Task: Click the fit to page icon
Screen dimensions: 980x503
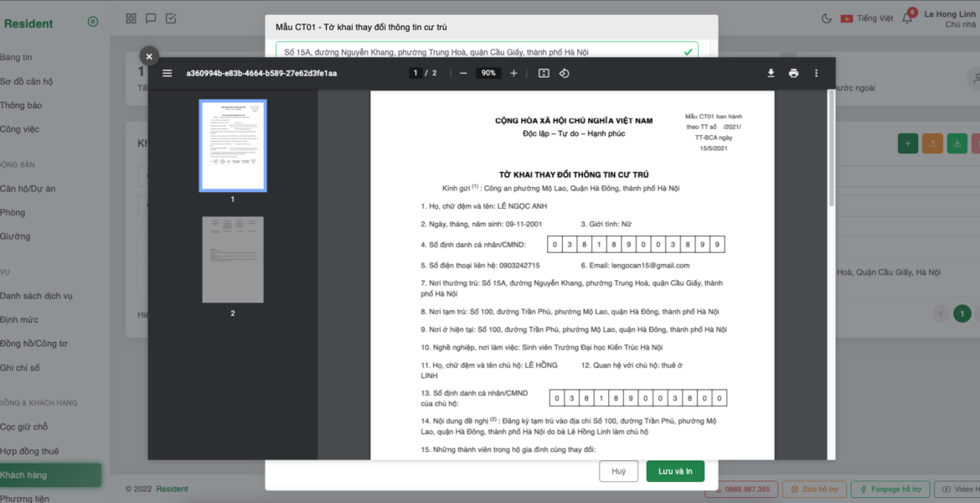Action: 544,73
